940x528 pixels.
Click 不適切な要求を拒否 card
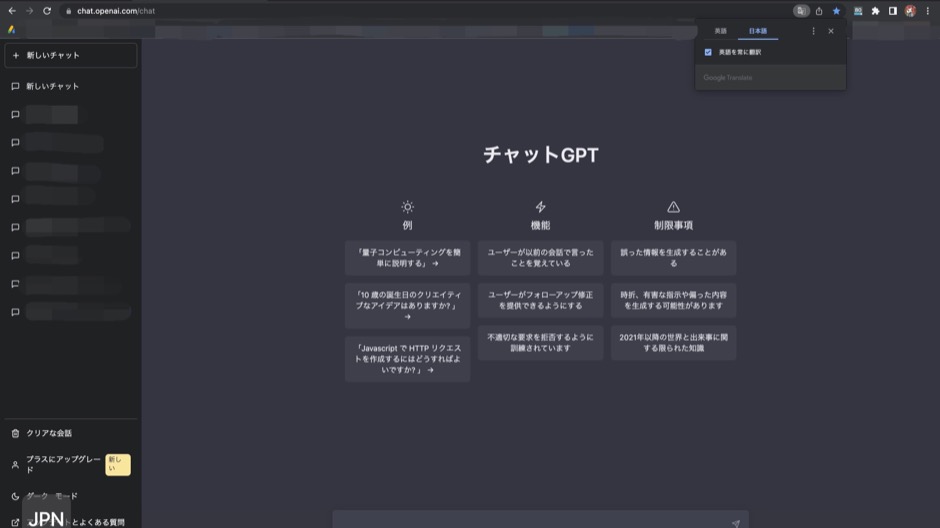point(541,343)
